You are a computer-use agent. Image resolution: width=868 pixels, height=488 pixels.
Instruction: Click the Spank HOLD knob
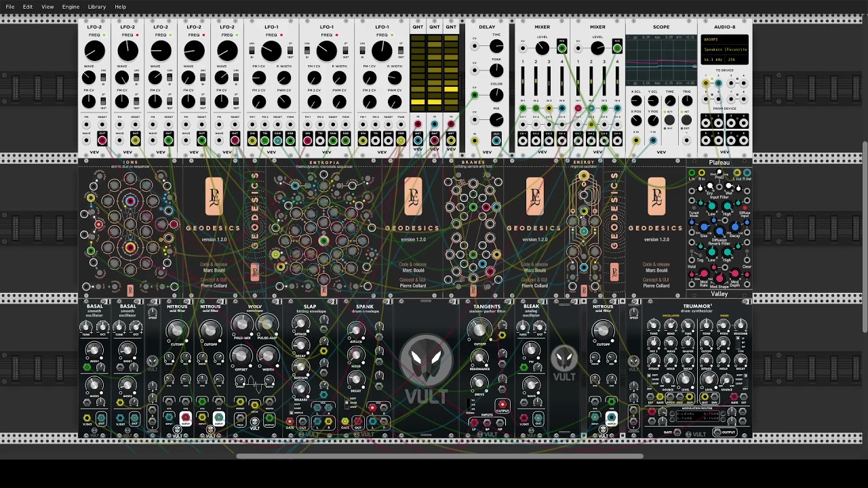(x=355, y=354)
